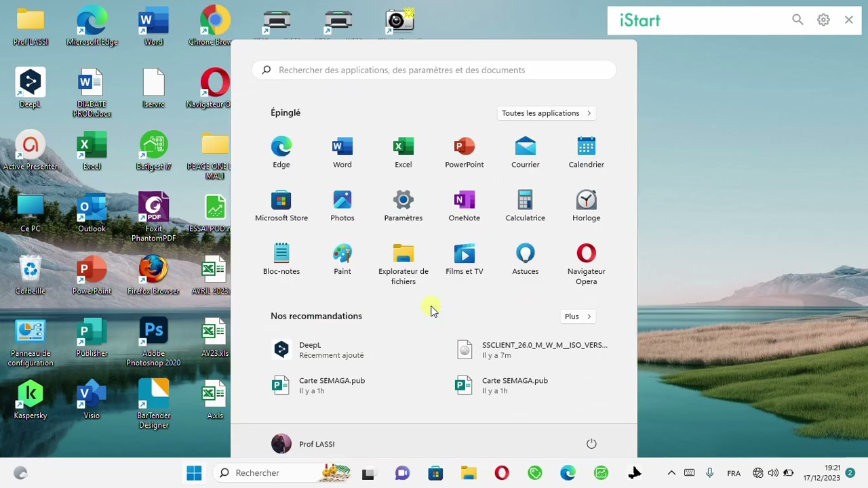Select the Batigest i7 desktop shortcut
The image size is (868, 488).
(x=154, y=150)
